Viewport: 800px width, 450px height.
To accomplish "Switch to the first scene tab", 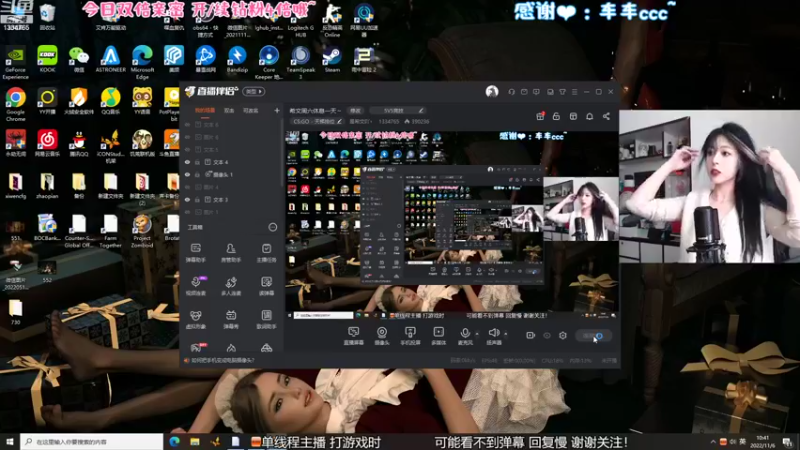I will pyautogui.click(x=205, y=110).
